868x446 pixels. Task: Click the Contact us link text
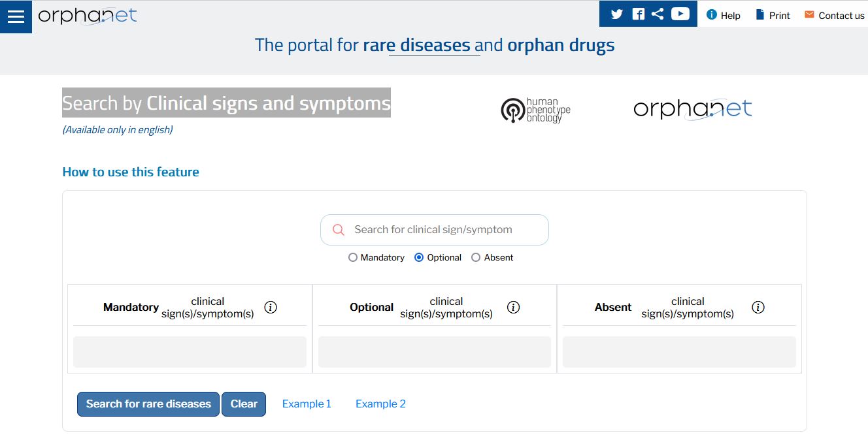click(841, 16)
